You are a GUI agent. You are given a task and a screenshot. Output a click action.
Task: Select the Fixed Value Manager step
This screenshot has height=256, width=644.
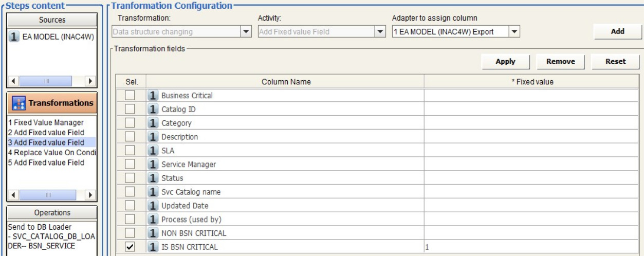click(45, 123)
